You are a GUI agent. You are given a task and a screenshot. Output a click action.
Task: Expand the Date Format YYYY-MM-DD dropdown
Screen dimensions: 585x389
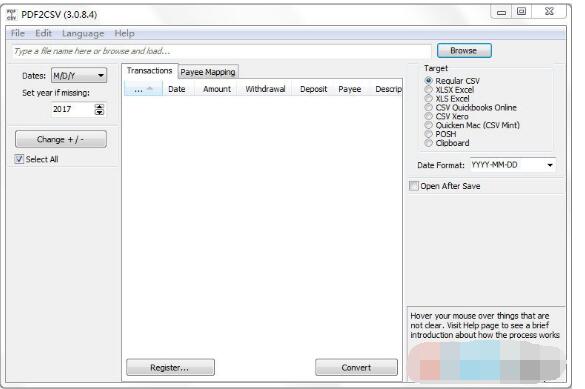[x=513, y=165]
